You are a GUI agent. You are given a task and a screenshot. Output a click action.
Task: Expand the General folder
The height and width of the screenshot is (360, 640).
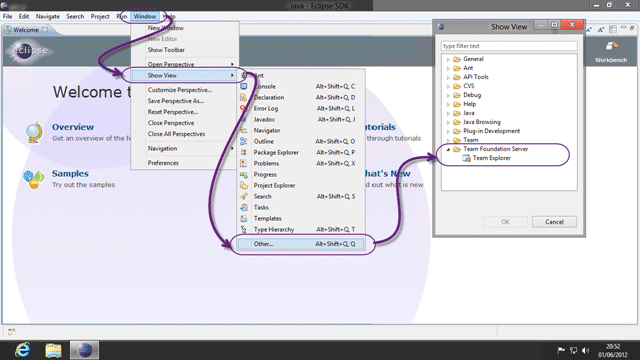[x=448, y=59]
